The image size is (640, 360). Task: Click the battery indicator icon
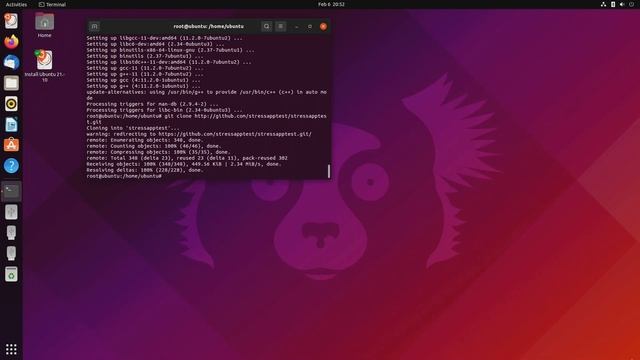point(613,4)
